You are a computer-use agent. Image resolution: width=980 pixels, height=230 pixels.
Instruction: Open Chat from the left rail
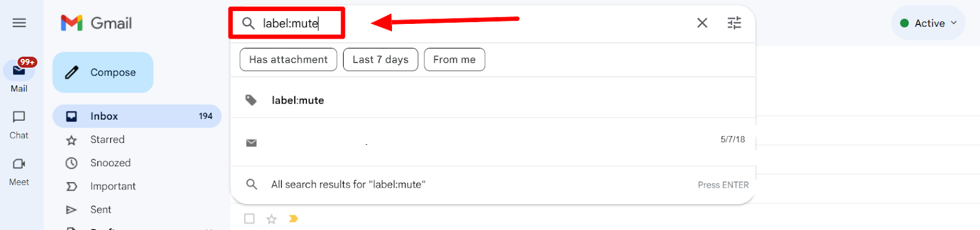pos(19,125)
